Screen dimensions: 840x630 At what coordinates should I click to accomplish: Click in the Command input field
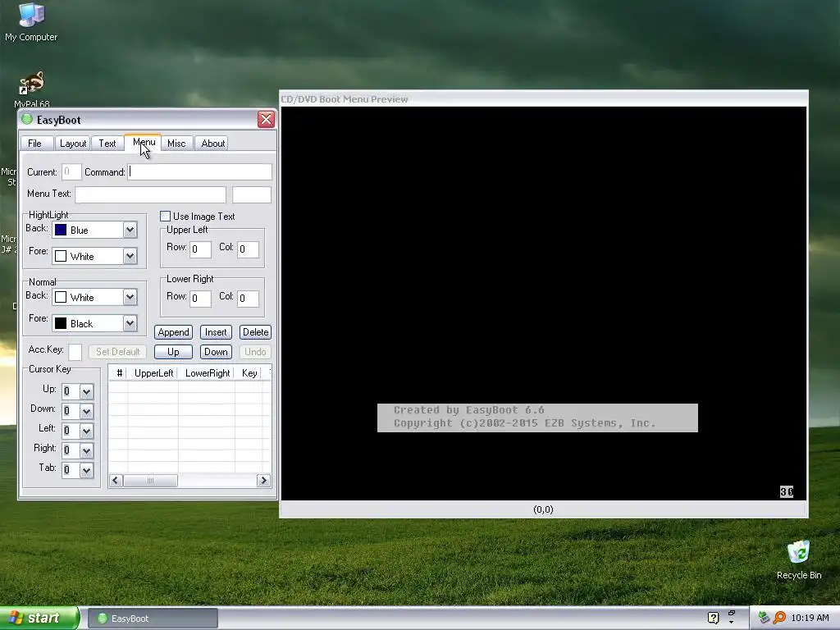click(x=199, y=171)
